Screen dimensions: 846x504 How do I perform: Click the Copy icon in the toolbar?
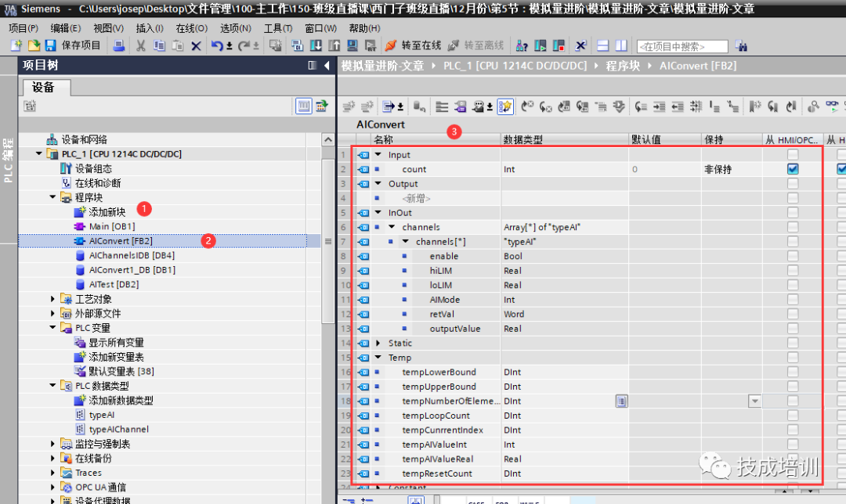[159, 46]
